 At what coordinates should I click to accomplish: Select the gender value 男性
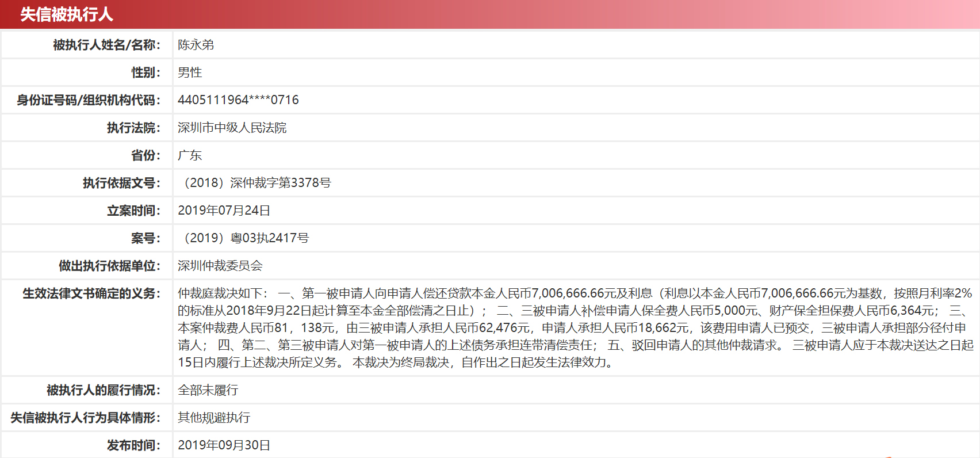(190, 72)
